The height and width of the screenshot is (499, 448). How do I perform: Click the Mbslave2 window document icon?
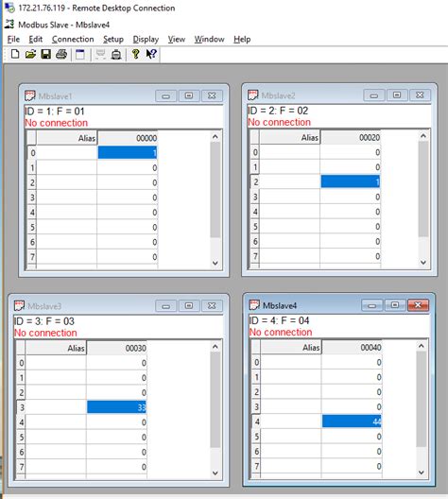coord(253,95)
